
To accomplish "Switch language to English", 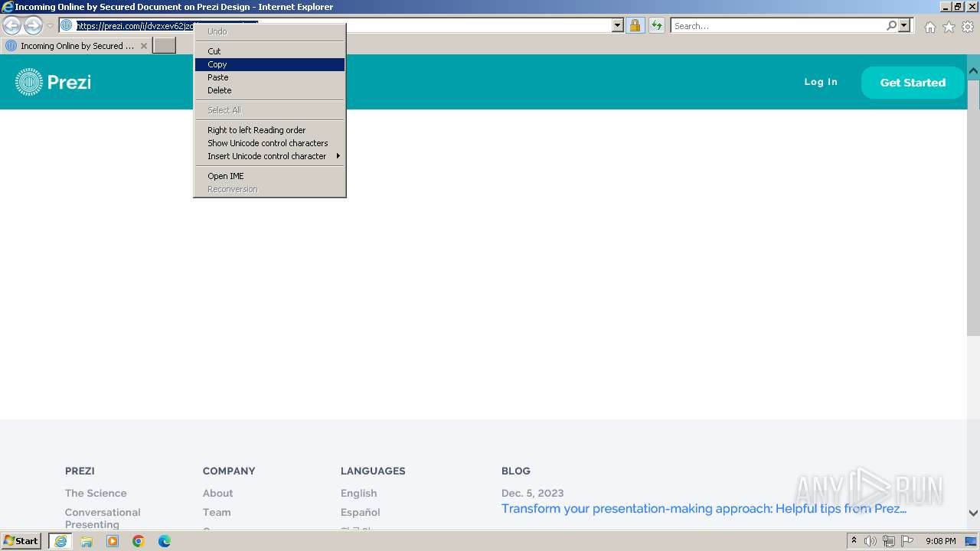I will (x=358, y=494).
